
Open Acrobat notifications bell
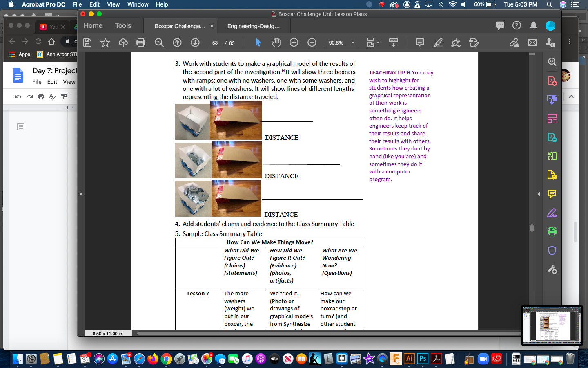tap(533, 25)
